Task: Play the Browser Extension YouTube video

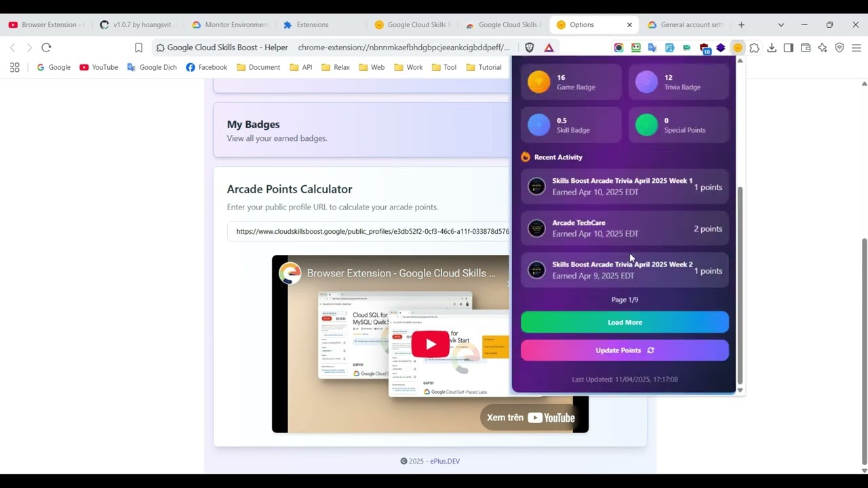Action: [x=430, y=344]
